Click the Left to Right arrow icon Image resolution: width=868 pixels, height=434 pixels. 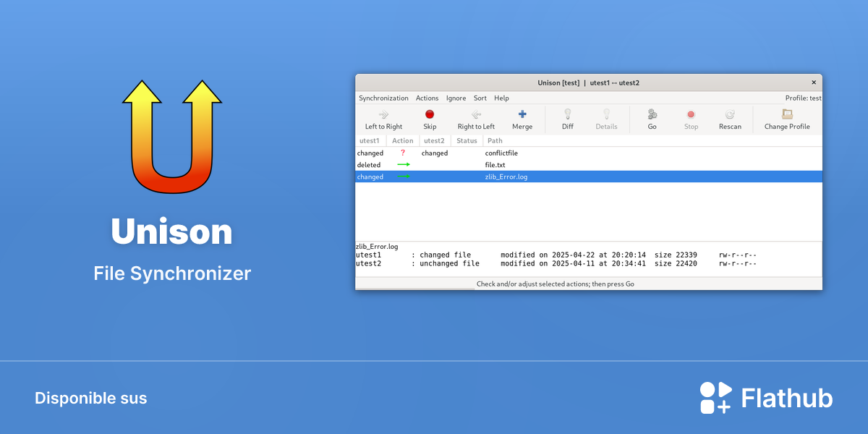[384, 114]
